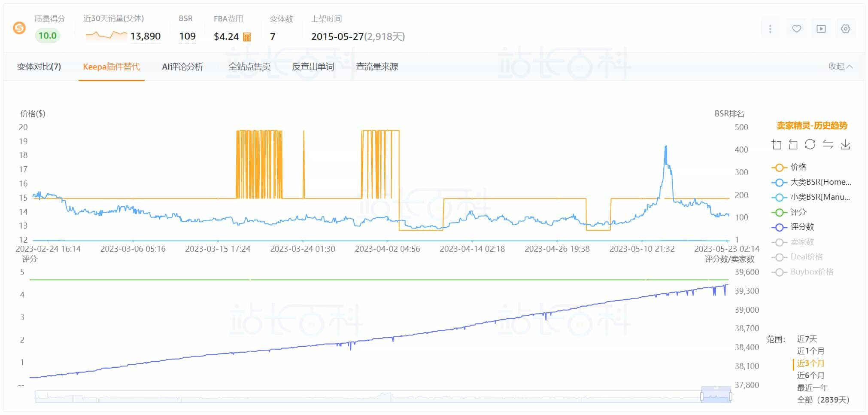Image resolution: width=868 pixels, height=415 pixels.
Task: Click the heart favorite icon
Action: point(796,29)
